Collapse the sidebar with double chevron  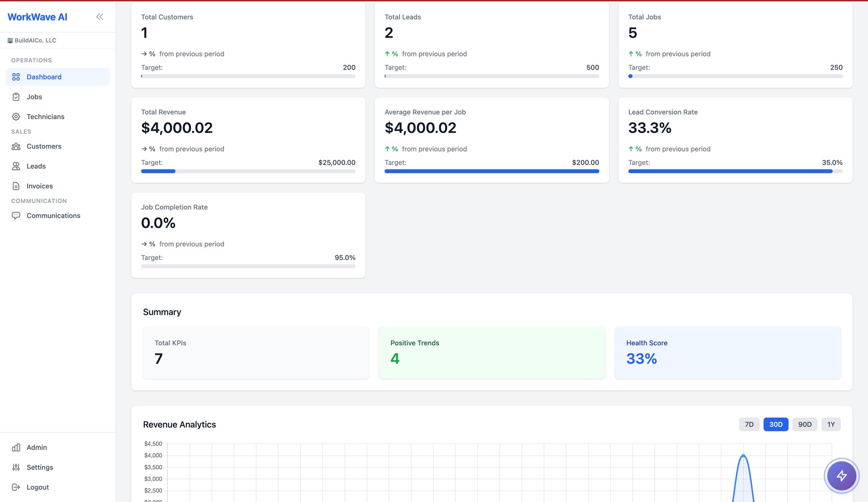click(99, 17)
